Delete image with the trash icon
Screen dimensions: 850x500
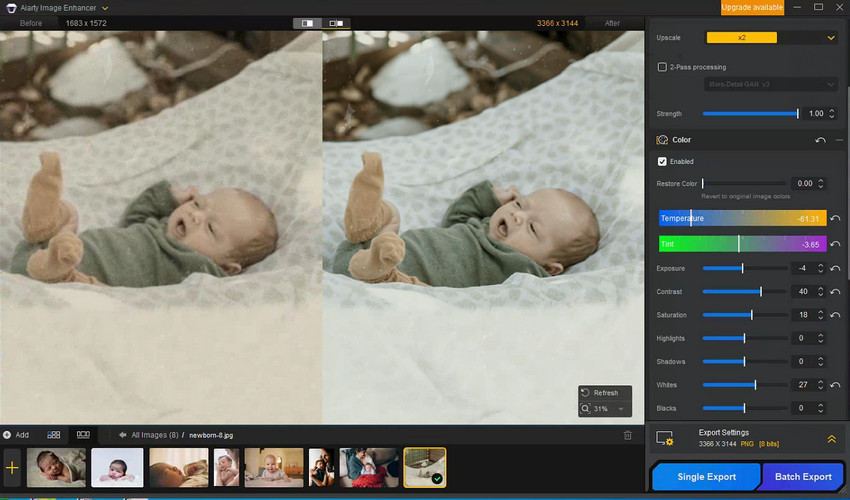coord(628,435)
